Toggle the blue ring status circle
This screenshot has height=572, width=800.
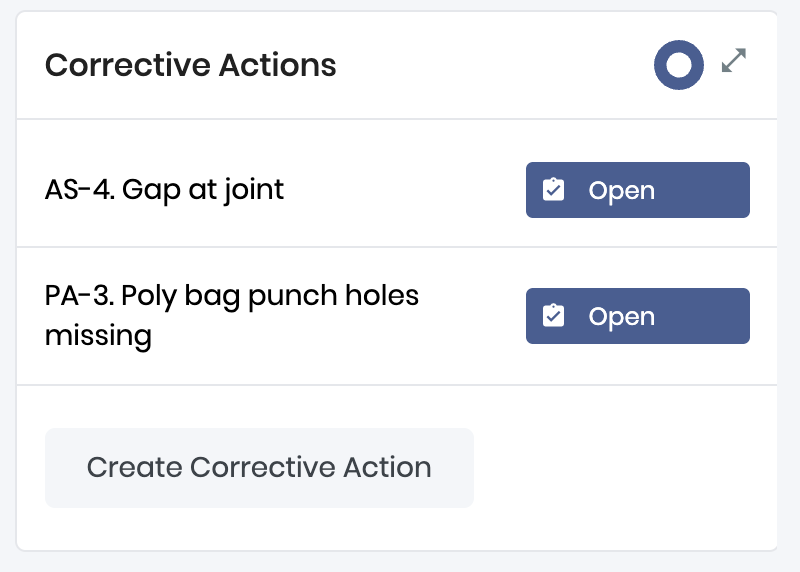(x=679, y=65)
